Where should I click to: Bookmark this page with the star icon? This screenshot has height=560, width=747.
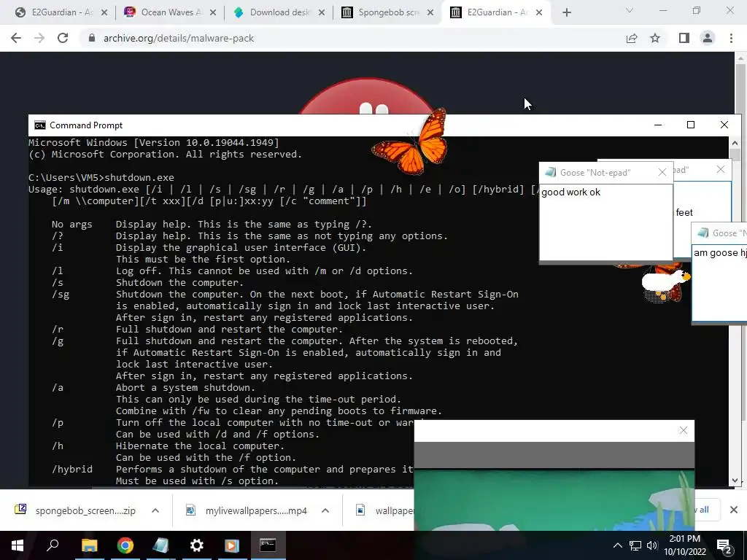click(655, 38)
